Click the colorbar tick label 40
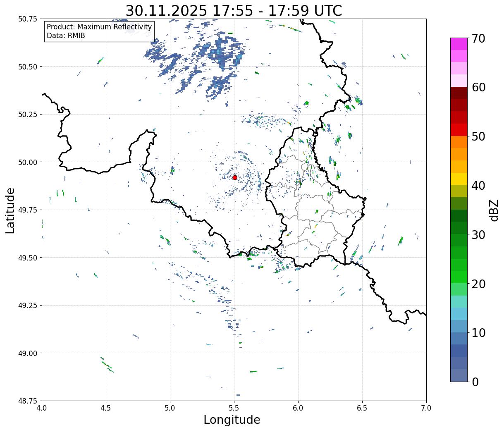Screen dimensions: 504x430 click(x=478, y=186)
